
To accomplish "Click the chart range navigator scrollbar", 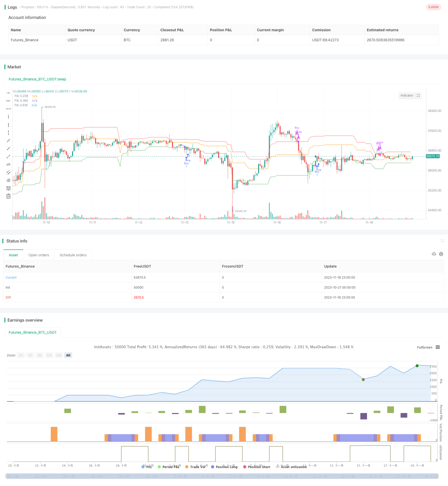I will (222, 476).
